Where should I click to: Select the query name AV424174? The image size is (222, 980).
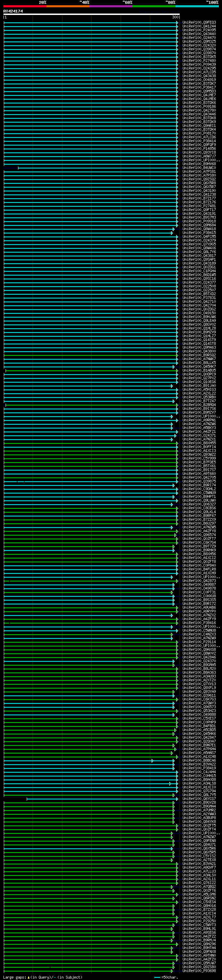13,11
